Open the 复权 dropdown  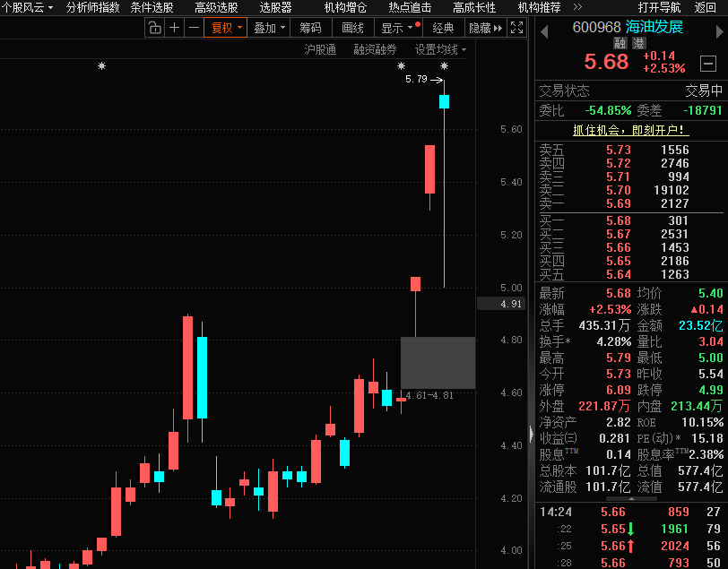225,28
